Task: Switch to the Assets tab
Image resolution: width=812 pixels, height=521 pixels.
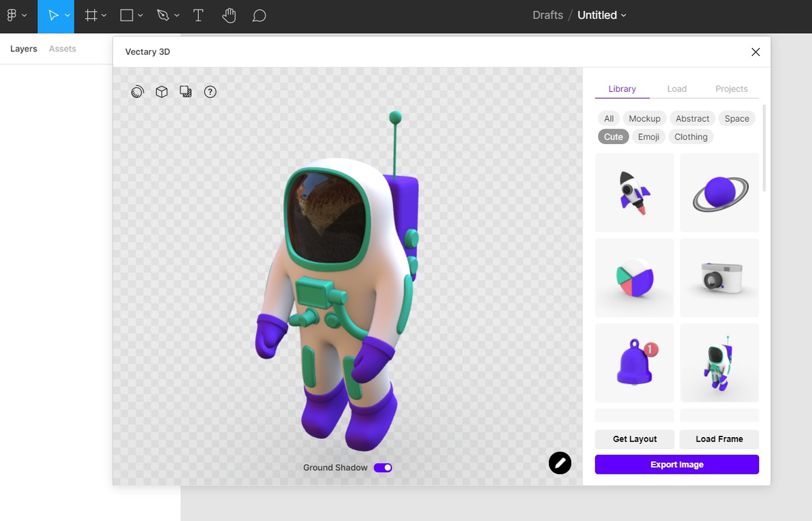Action: pyautogui.click(x=62, y=49)
